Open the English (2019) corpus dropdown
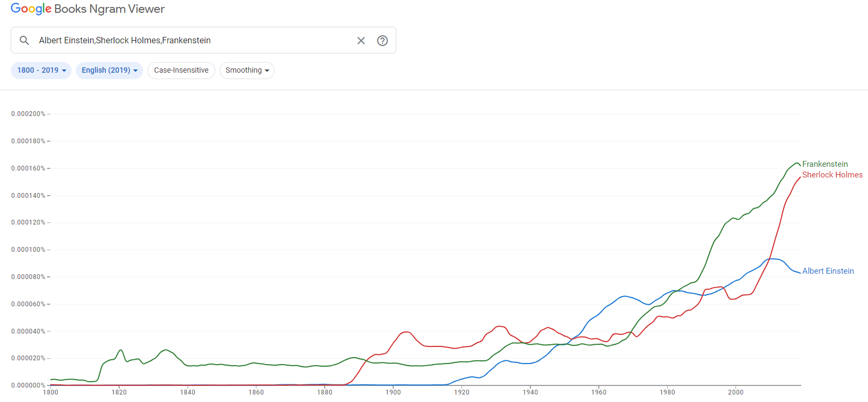This screenshot has width=868, height=402. click(x=109, y=70)
